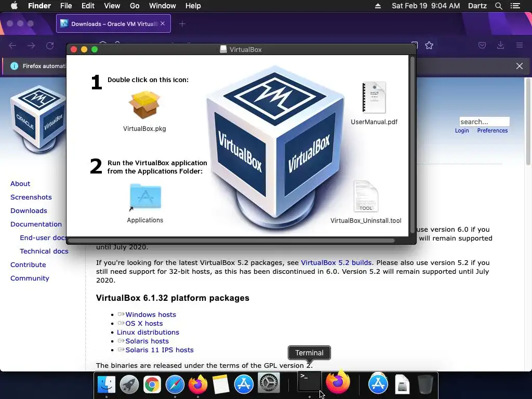
Task: Open Control Center list icon in menu bar
Action: (x=515, y=6)
